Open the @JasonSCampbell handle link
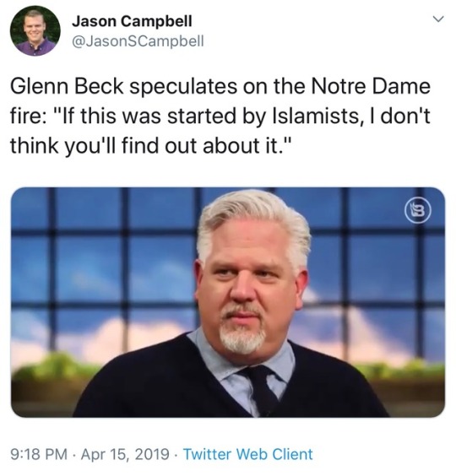 click(x=138, y=41)
